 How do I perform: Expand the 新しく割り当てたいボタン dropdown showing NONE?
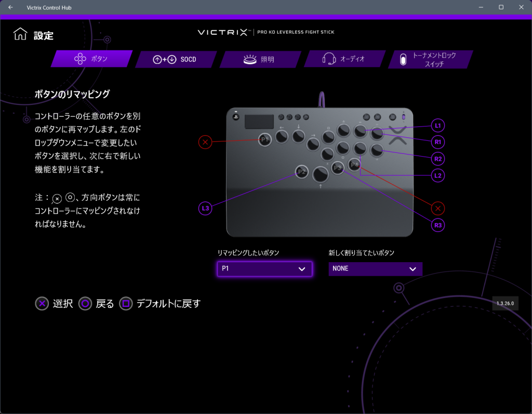click(375, 269)
